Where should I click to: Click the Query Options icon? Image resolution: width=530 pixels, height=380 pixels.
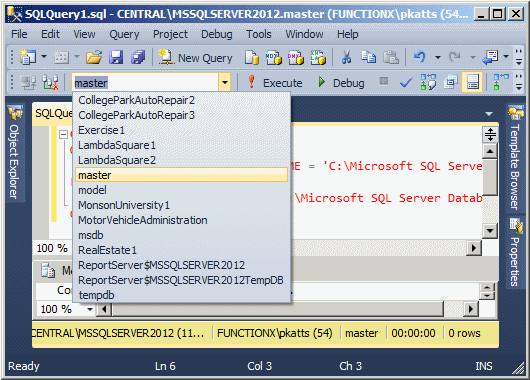(451, 82)
